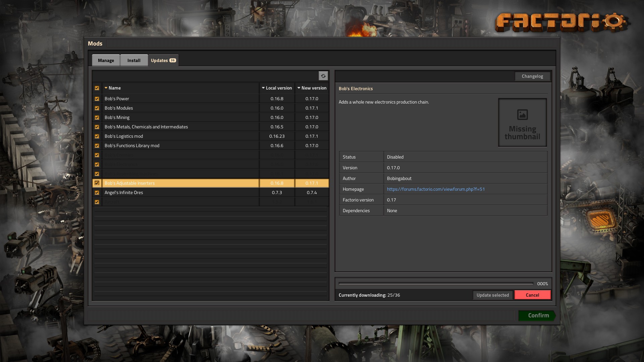Sort by Local version column

(277, 88)
